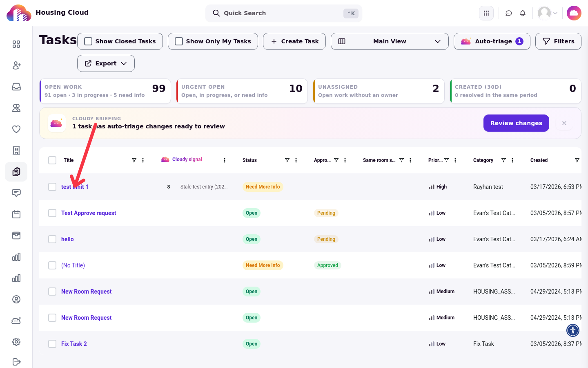Open the Cloudy assistant icon in top bar
The width and height of the screenshot is (588, 368).
click(574, 13)
